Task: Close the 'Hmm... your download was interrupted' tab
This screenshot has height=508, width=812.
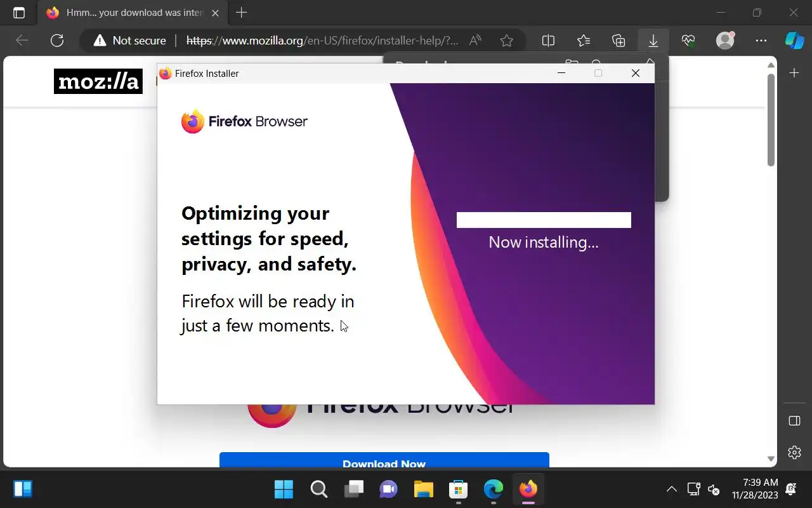Action: (215, 13)
